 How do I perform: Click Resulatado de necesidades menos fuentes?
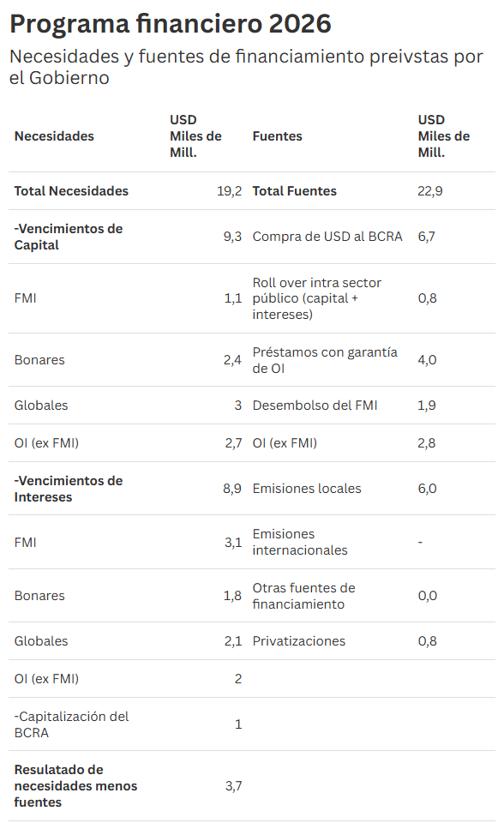click(x=75, y=786)
